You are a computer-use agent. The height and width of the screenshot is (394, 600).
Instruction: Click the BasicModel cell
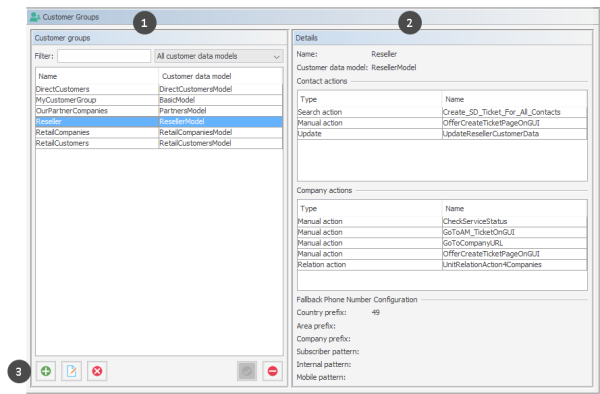[x=220, y=100]
